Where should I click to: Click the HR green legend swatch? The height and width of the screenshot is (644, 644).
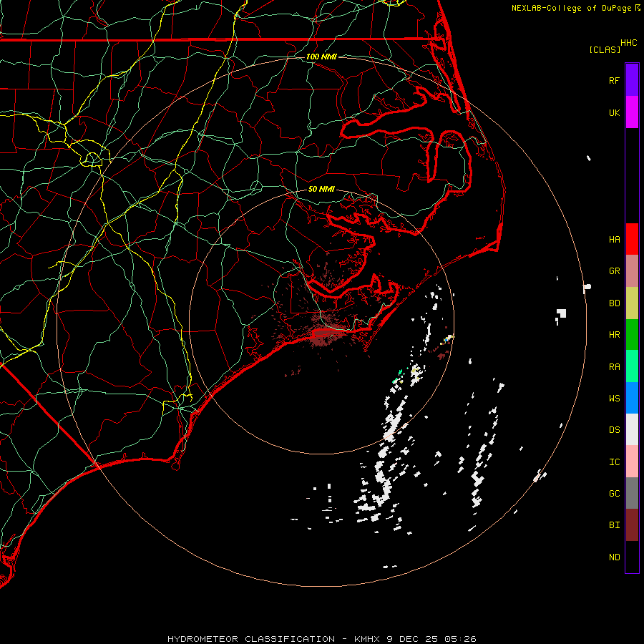[632, 334]
